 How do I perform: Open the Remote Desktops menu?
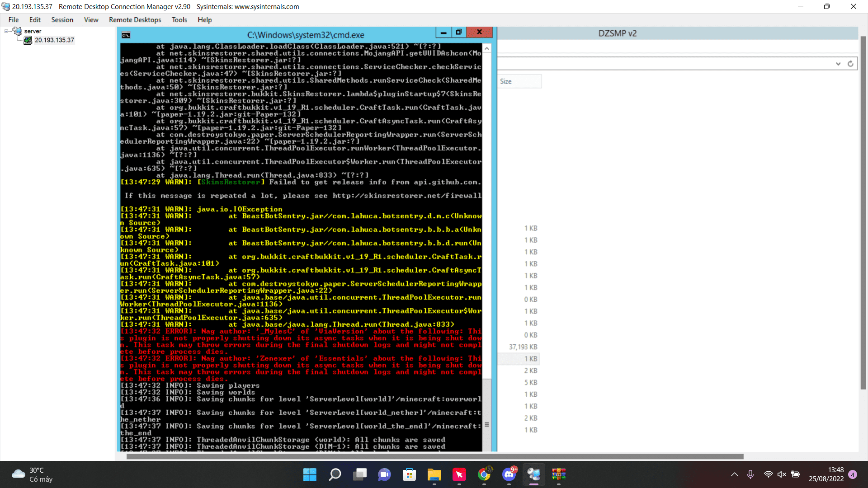(135, 20)
